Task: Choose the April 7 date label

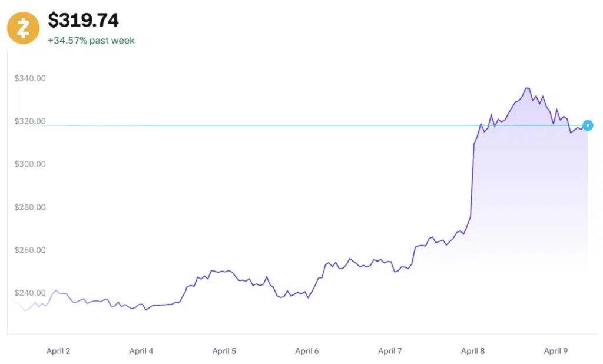Action: [390, 351]
